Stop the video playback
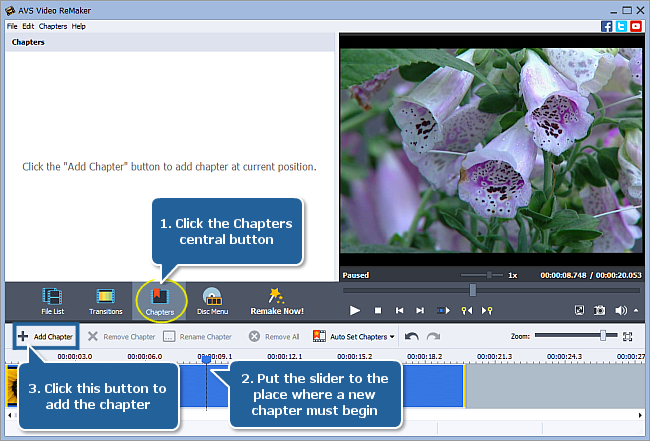This screenshot has height=441, width=650. (378, 310)
